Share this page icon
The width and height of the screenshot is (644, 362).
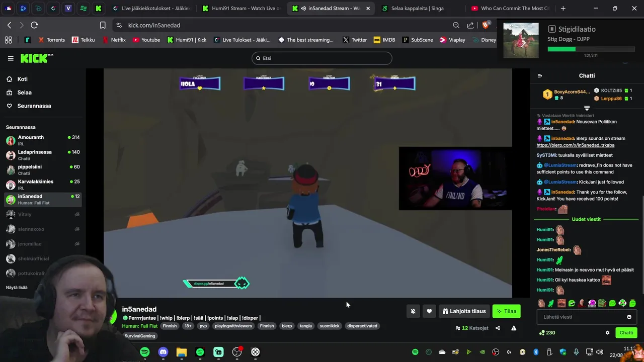point(470,25)
